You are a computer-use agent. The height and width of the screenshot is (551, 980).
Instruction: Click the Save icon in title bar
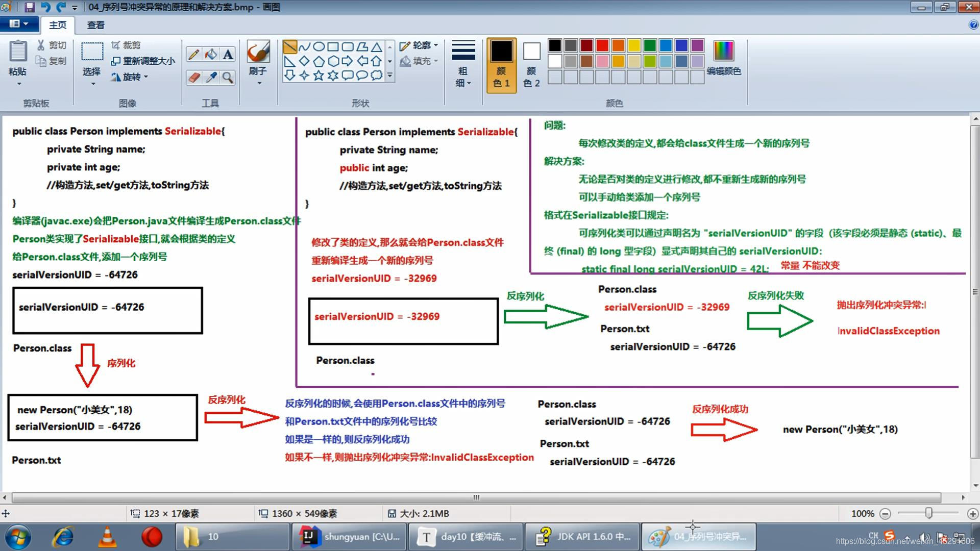(29, 7)
